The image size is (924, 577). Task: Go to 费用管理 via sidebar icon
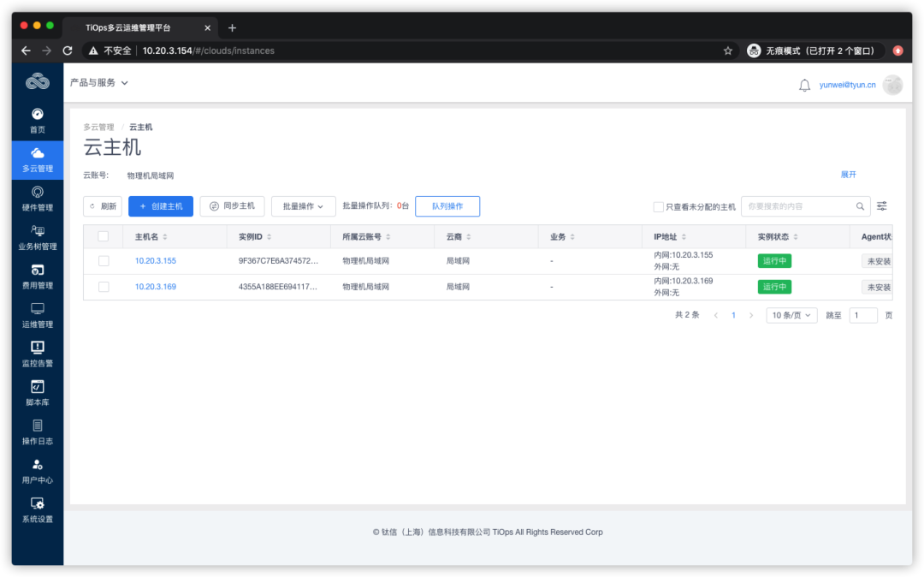[x=37, y=276]
